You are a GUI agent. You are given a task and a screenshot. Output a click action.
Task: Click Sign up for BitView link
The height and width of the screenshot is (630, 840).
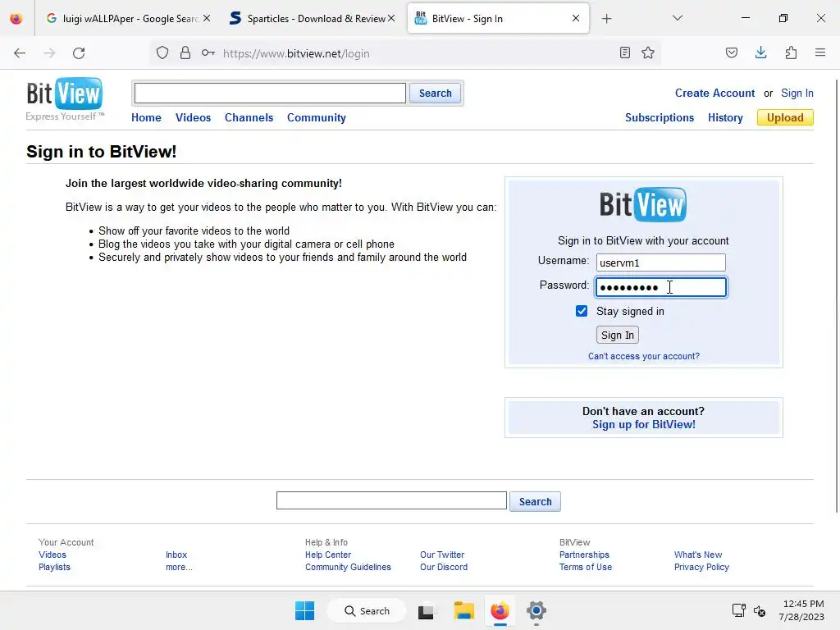point(644,425)
